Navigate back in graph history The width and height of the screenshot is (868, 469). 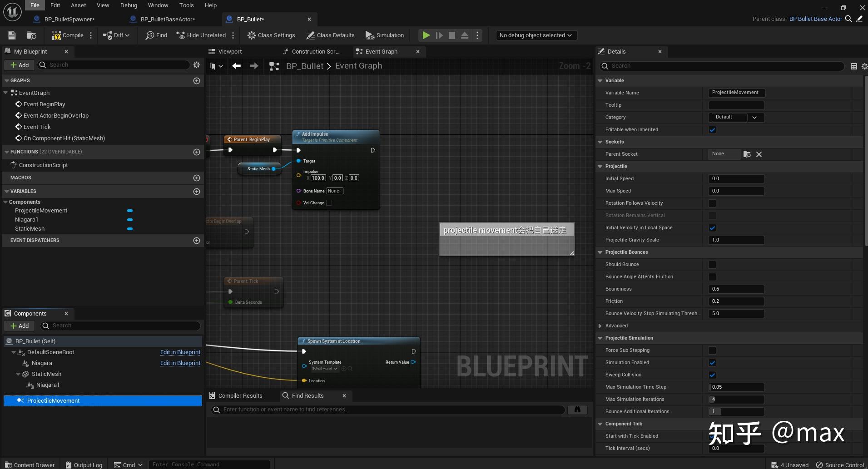point(236,66)
